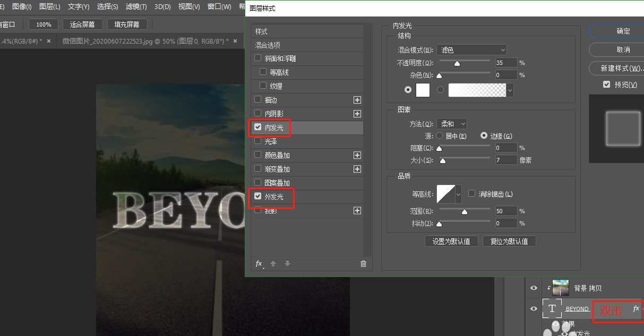Open the 滤镜 menu

pyautogui.click(x=136, y=7)
